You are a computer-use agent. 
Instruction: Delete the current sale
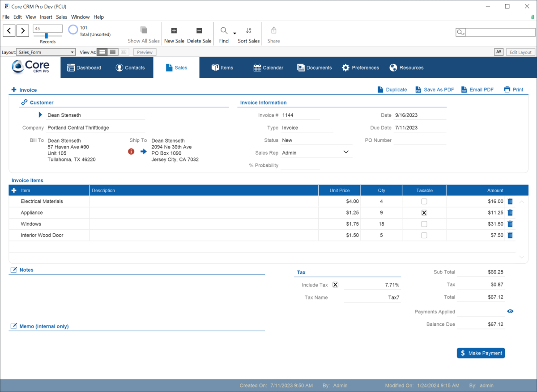[x=199, y=33]
